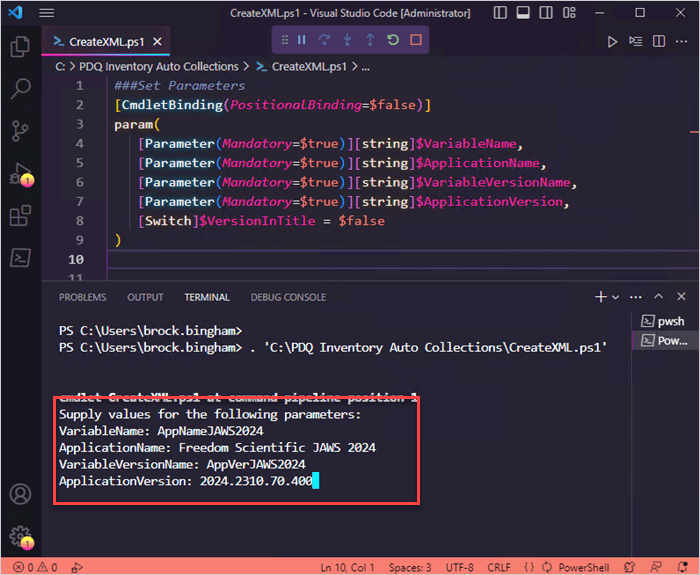Grab the debug toolbar drag handle

(x=284, y=40)
